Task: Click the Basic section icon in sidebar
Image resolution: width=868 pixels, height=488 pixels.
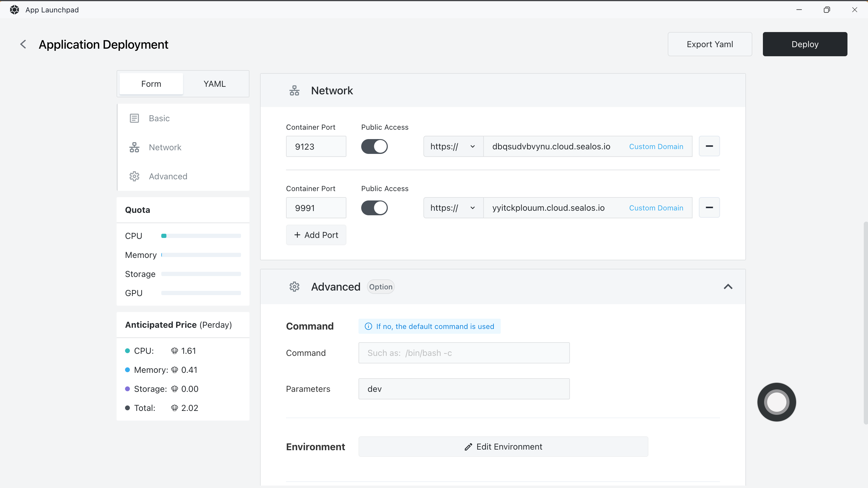Action: click(x=134, y=119)
